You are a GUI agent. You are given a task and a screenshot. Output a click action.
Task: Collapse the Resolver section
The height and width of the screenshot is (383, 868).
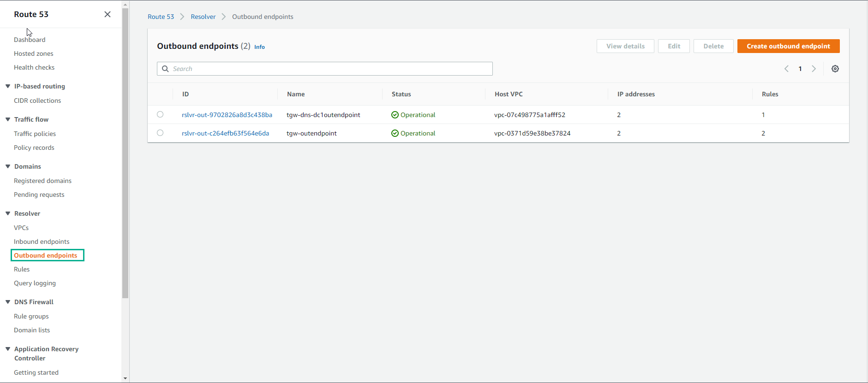8,213
